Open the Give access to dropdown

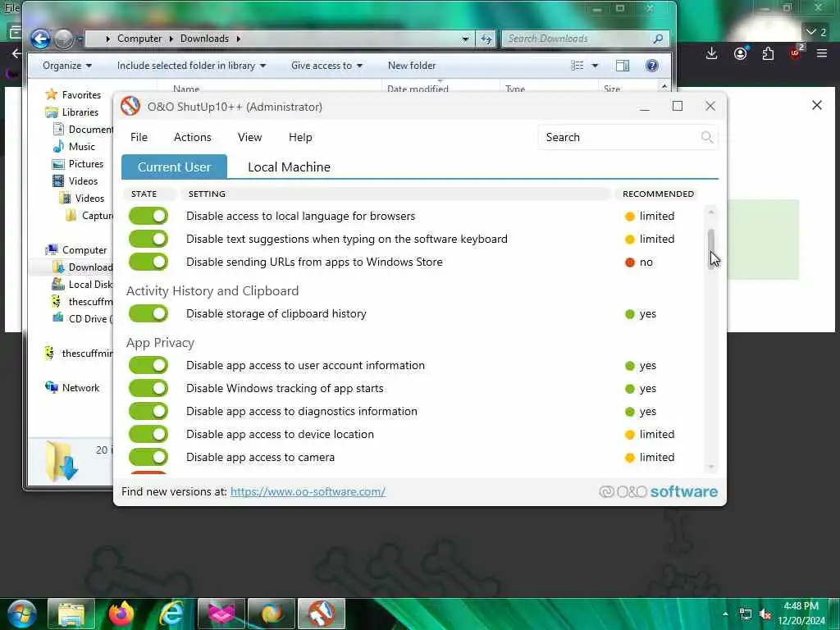pos(326,66)
